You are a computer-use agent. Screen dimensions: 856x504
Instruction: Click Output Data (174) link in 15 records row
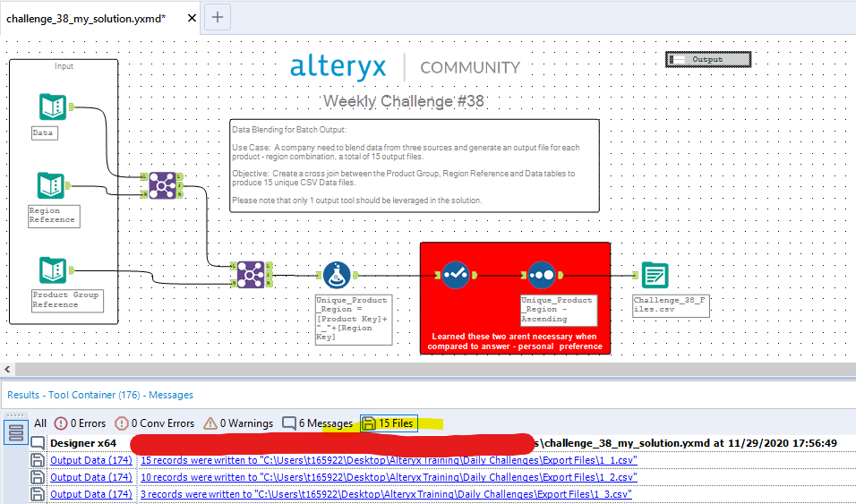(91, 460)
